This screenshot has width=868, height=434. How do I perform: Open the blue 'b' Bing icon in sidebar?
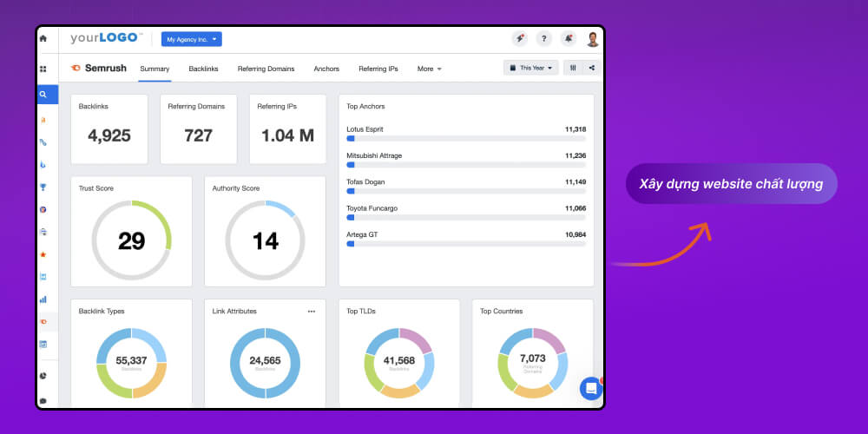(43, 164)
